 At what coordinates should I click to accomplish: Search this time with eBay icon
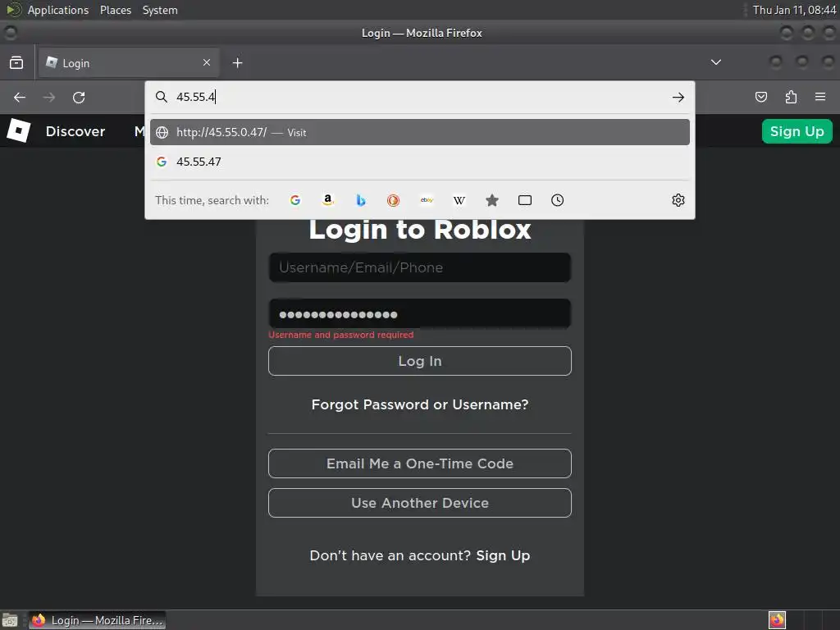(x=427, y=200)
